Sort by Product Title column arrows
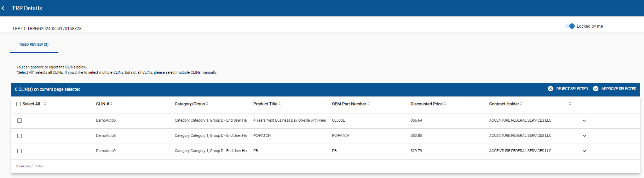The width and height of the screenshot is (644, 178). 280,104
